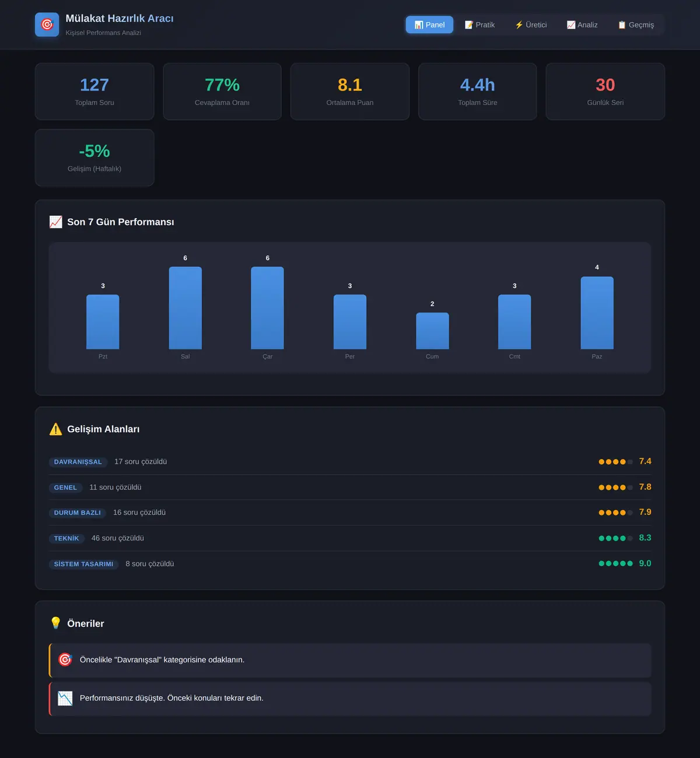Click the Cmt bar in the chart
The width and height of the screenshot is (700, 758).
(514, 322)
